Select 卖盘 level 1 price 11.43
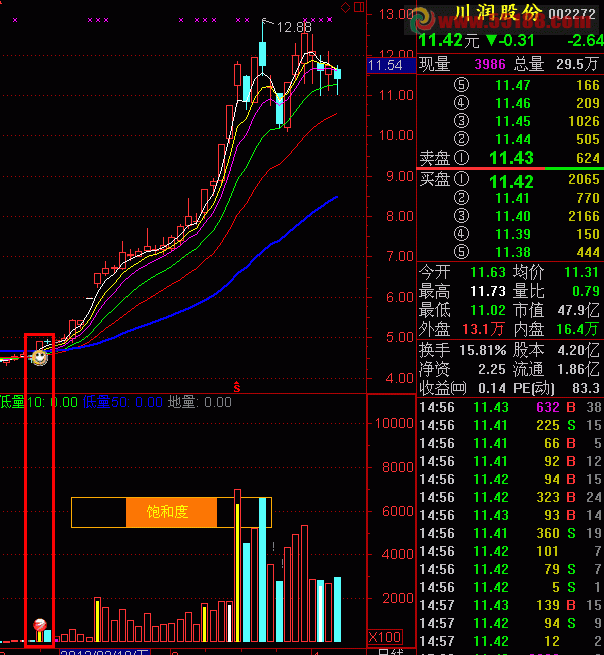The height and width of the screenshot is (655, 604). tap(511, 158)
